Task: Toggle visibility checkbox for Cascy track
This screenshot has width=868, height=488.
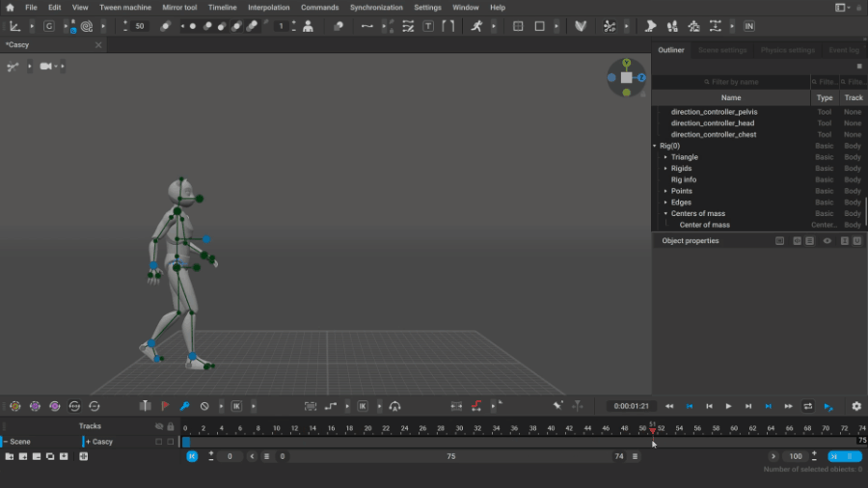Action: [x=159, y=442]
